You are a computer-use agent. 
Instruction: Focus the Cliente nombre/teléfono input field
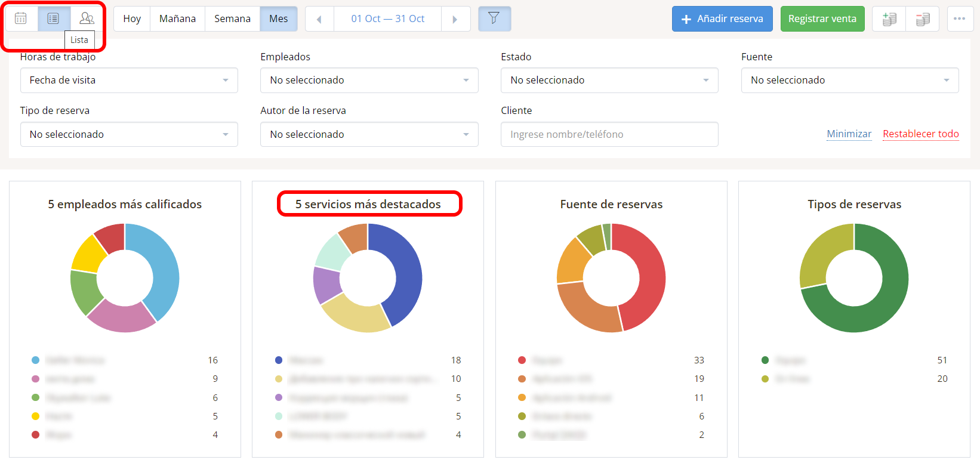click(609, 134)
